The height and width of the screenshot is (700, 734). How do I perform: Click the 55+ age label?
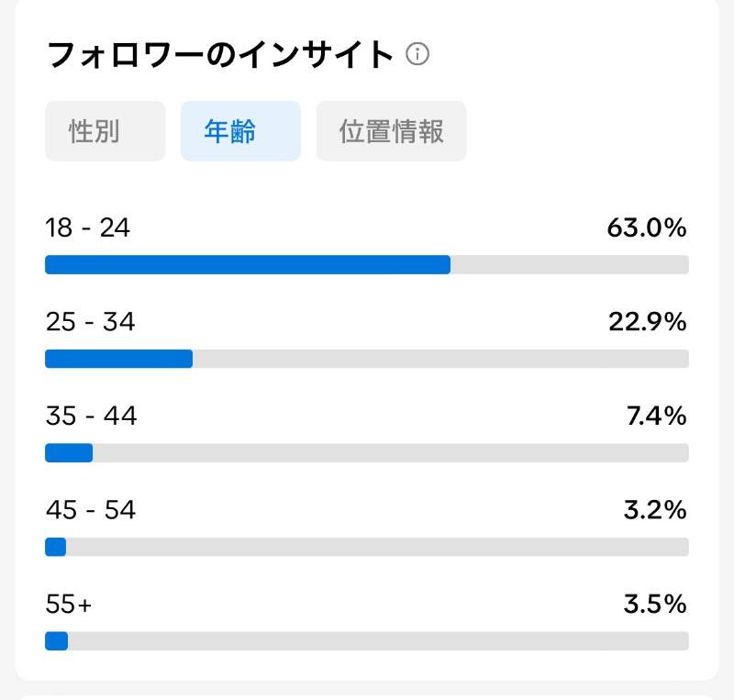pyautogui.click(x=69, y=604)
